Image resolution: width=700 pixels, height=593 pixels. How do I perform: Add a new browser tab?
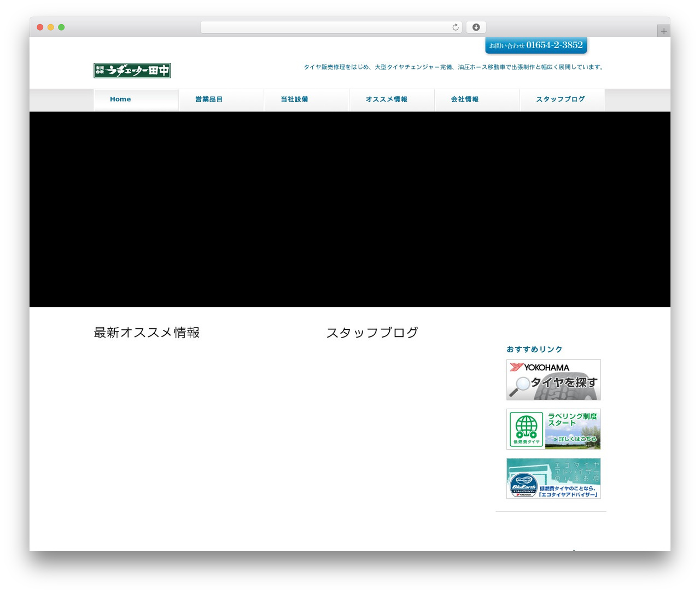pos(663,31)
